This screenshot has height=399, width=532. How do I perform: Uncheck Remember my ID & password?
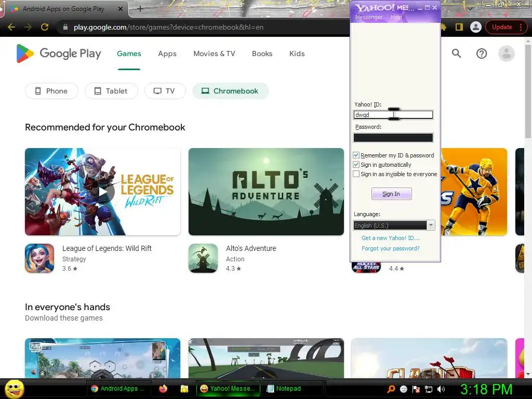[x=356, y=155]
